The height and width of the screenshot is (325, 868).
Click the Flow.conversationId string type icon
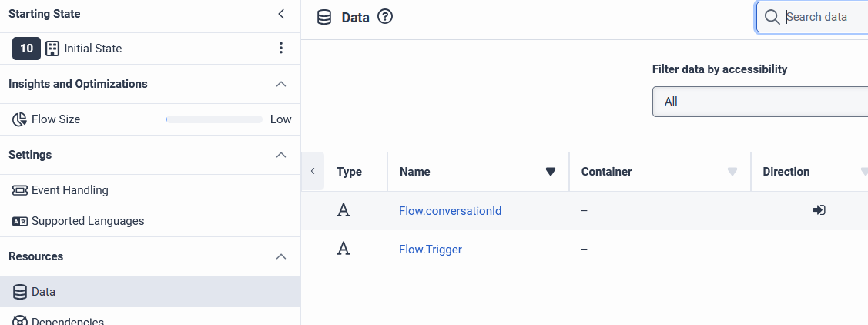click(x=344, y=210)
